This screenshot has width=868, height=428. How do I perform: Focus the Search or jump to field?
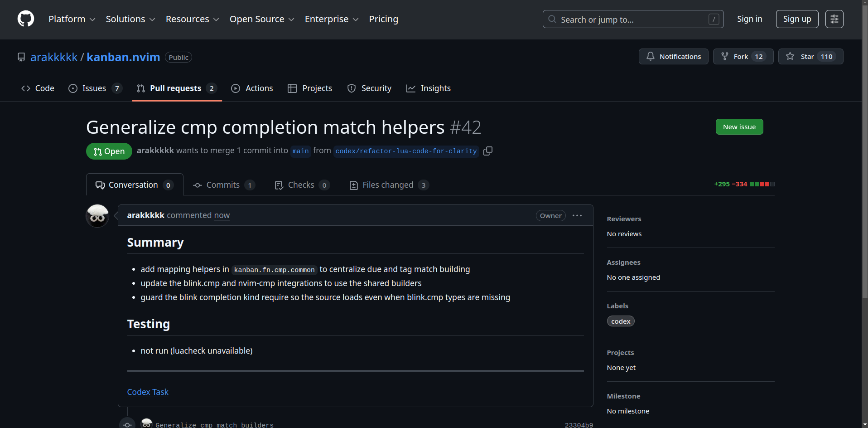632,19
